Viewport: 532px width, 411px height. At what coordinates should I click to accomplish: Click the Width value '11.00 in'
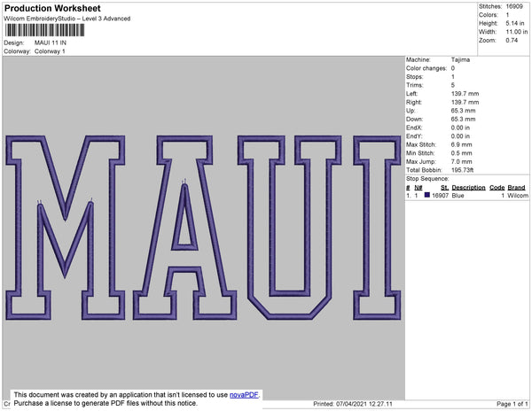(x=516, y=32)
